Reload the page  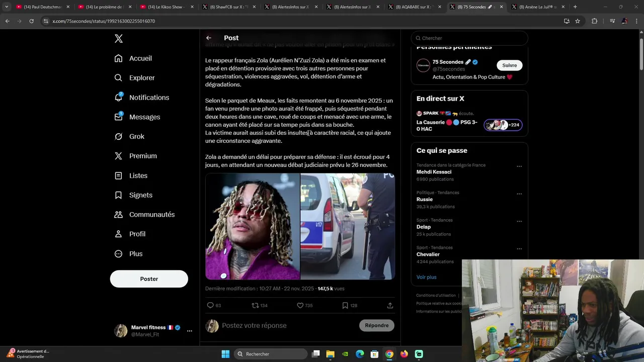click(x=31, y=21)
